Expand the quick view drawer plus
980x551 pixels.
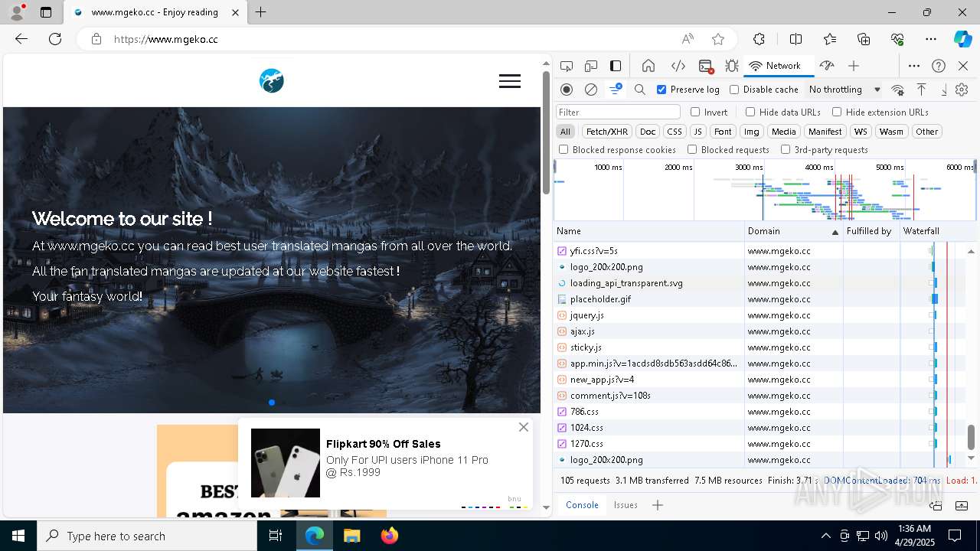[658, 505]
